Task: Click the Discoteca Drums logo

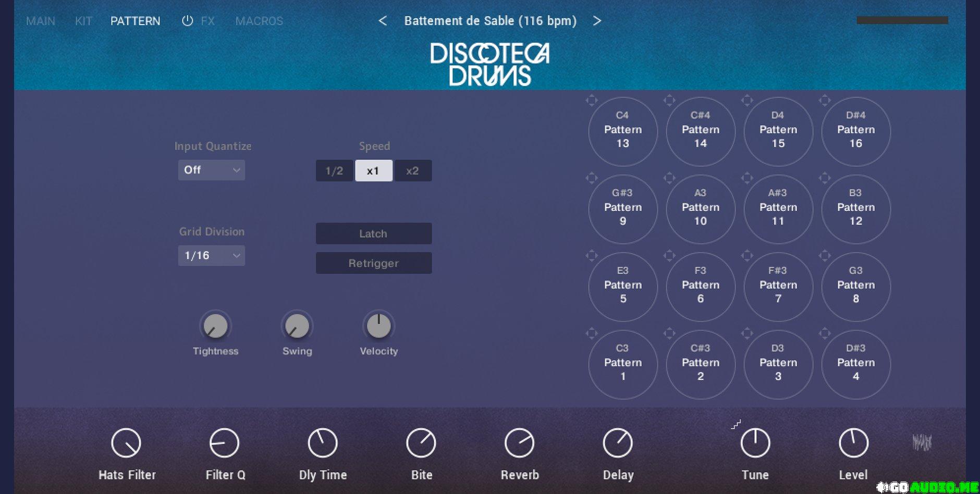Action: [489, 64]
